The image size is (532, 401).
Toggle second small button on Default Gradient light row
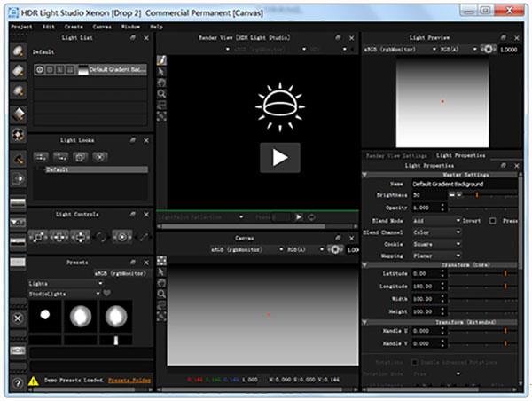pos(50,70)
